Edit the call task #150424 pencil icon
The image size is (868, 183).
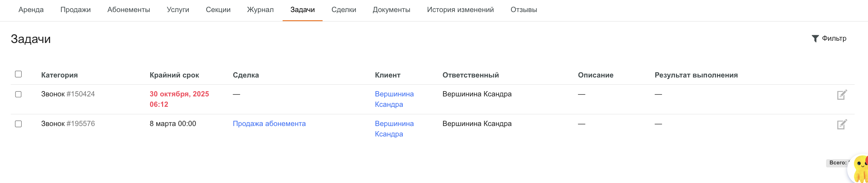(x=841, y=95)
